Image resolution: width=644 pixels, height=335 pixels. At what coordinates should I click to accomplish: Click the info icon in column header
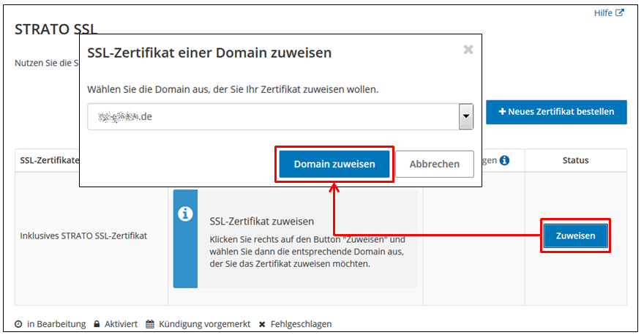(504, 160)
